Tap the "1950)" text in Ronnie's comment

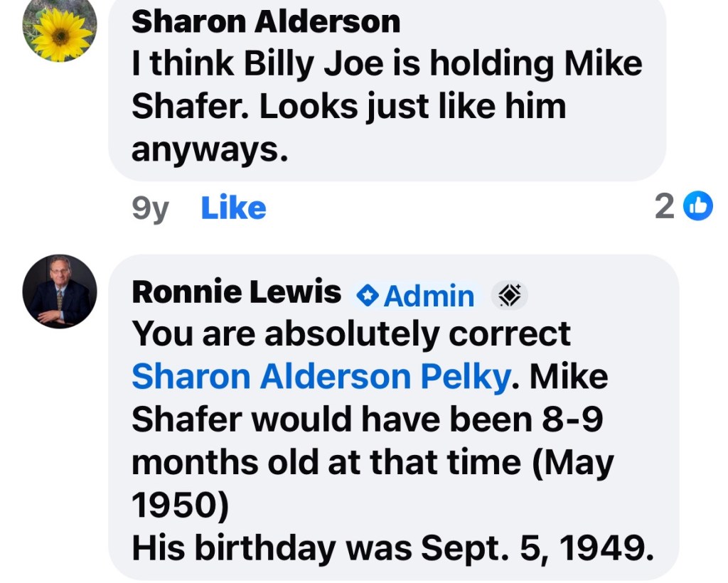[181, 506]
